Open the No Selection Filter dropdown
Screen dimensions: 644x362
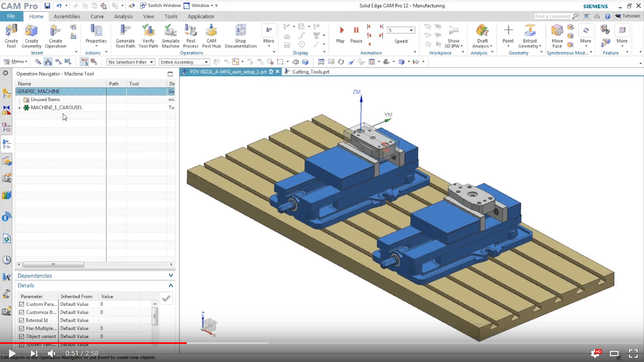tap(130, 62)
